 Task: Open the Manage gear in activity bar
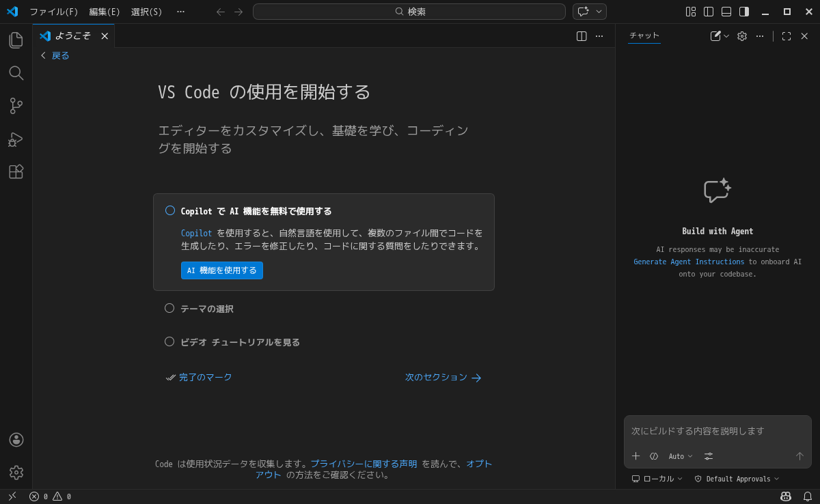pyautogui.click(x=16, y=473)
